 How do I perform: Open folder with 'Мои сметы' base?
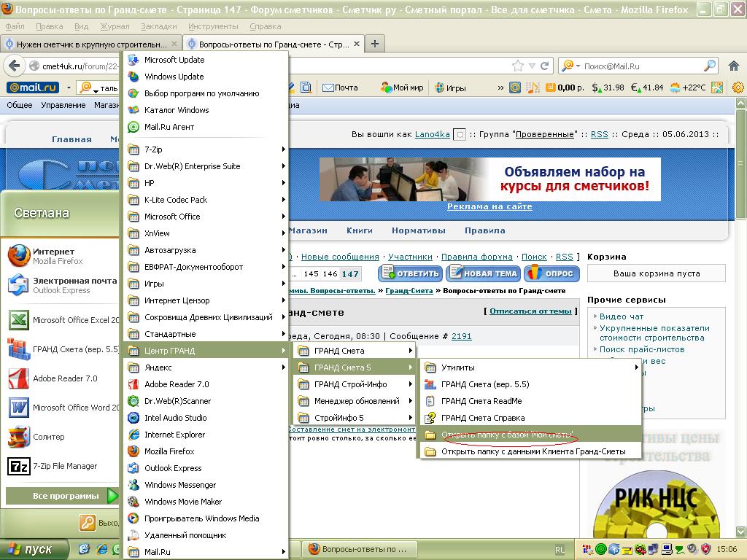coord(530,435)
